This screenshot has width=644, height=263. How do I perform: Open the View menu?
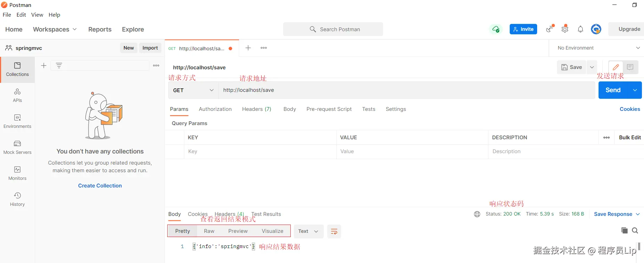[37, 15]
